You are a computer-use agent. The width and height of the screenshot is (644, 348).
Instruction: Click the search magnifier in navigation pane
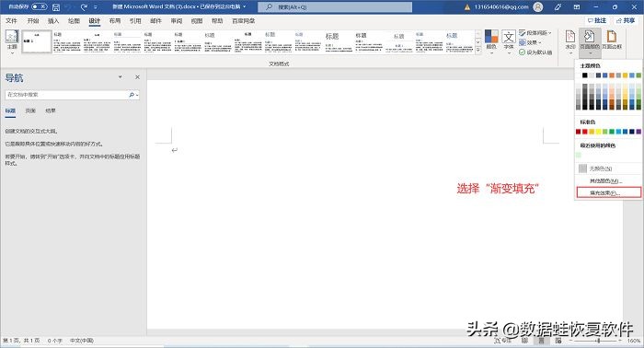tap(132, 95)
